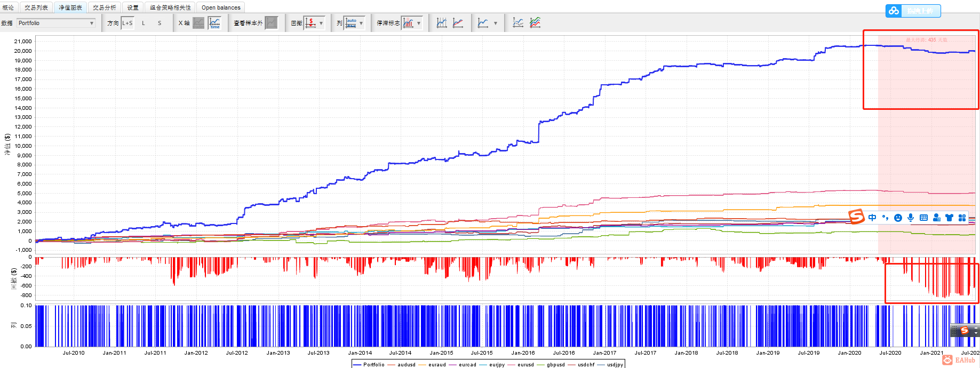The width and height of the screenshot is (980, 368).
Task: Click the Sogou microphone voice input icon
Action: click(x=911, y=218)
